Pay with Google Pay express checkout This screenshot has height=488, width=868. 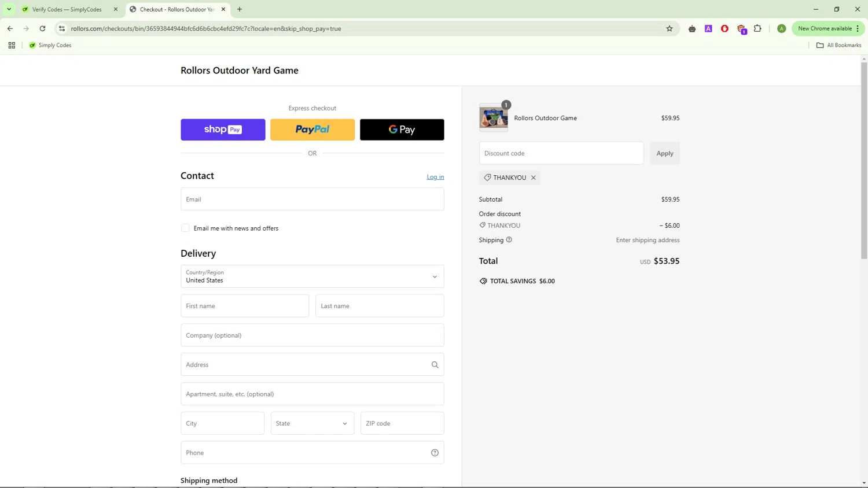pos(402,130)
